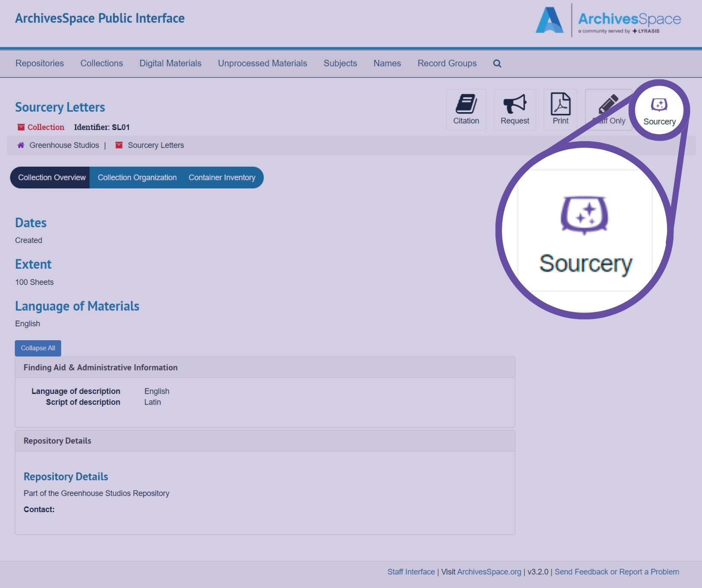Viewport: 702px width, 588px height.
Task: Go to Digital Materials
Action: point(170,64)
